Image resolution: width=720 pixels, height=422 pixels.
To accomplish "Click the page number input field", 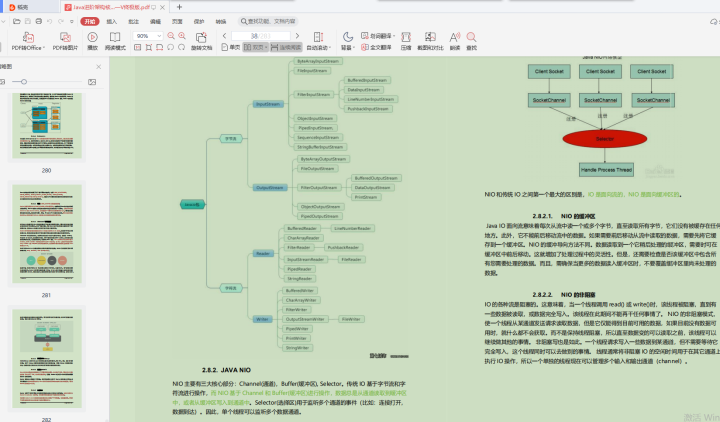I will (261, 36).
